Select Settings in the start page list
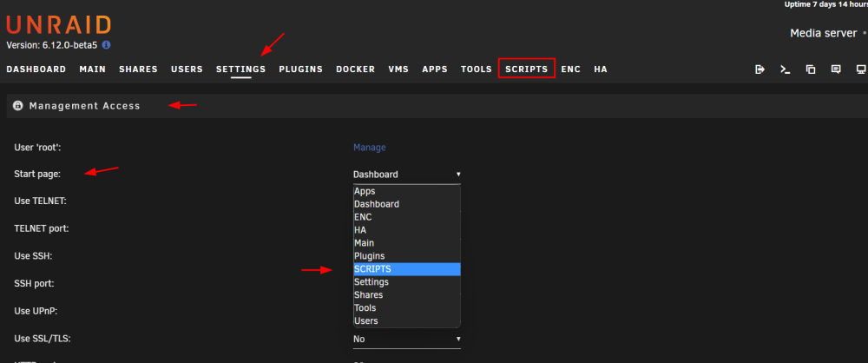The width and height of the screenshot is (868, 363). [x=407, y=282]
